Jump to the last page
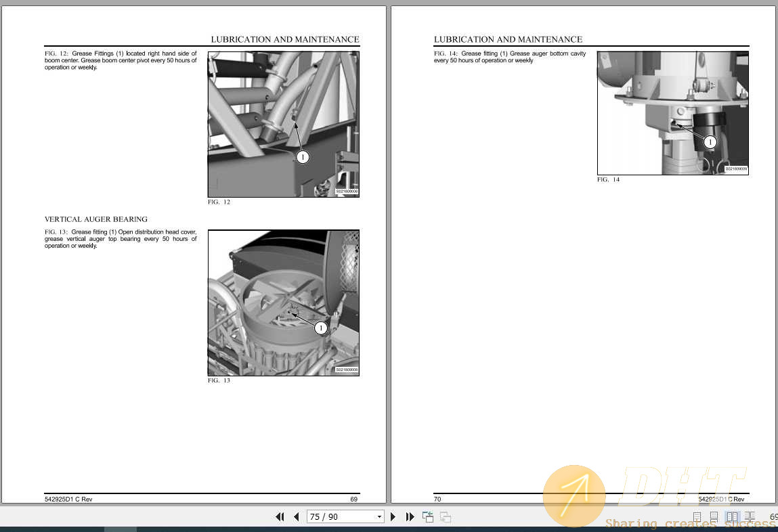 tap(410, 516)
